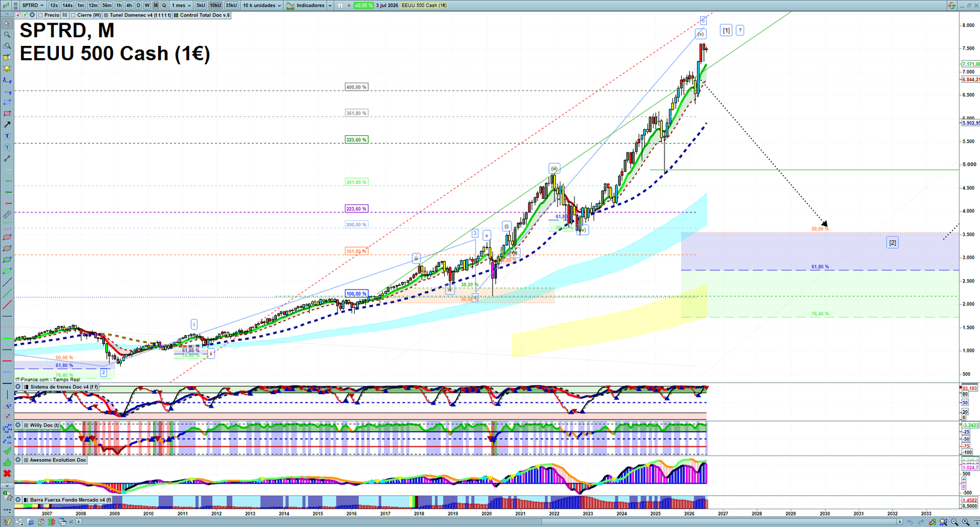Select the green filled ellipse tool

click(7, 271)
